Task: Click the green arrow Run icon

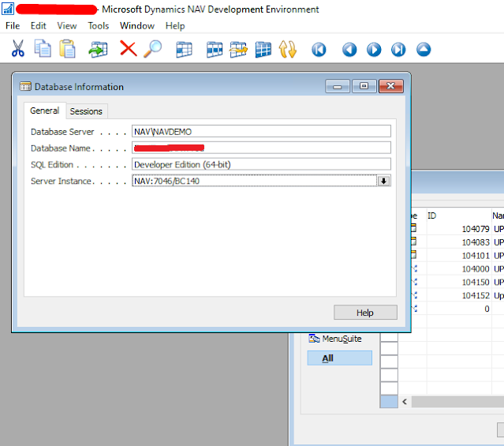Action: click(98, 49)
